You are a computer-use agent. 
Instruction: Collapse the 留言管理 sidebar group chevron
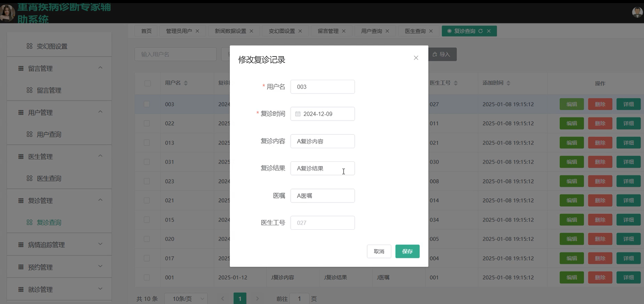pyautogui.click(x=100, y=68)
